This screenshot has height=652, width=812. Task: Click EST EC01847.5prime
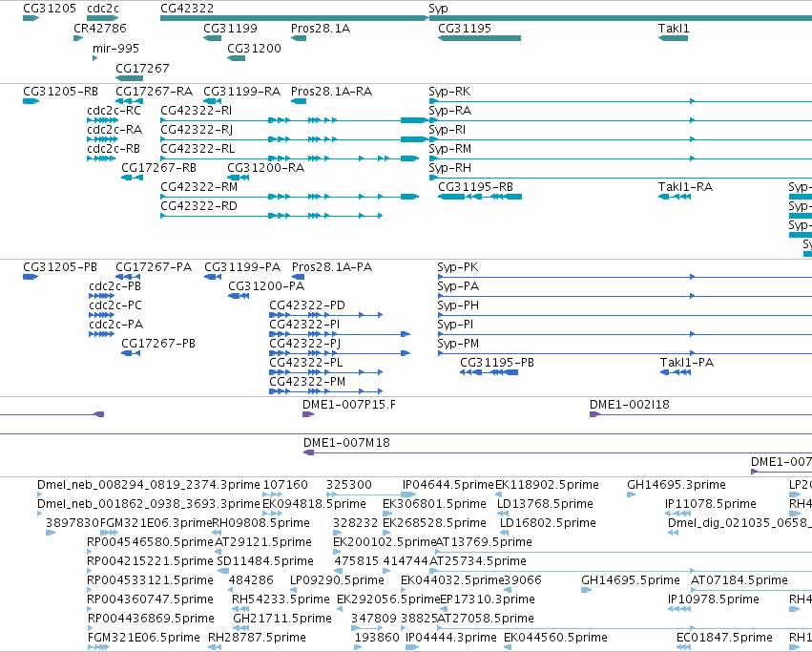724,638
